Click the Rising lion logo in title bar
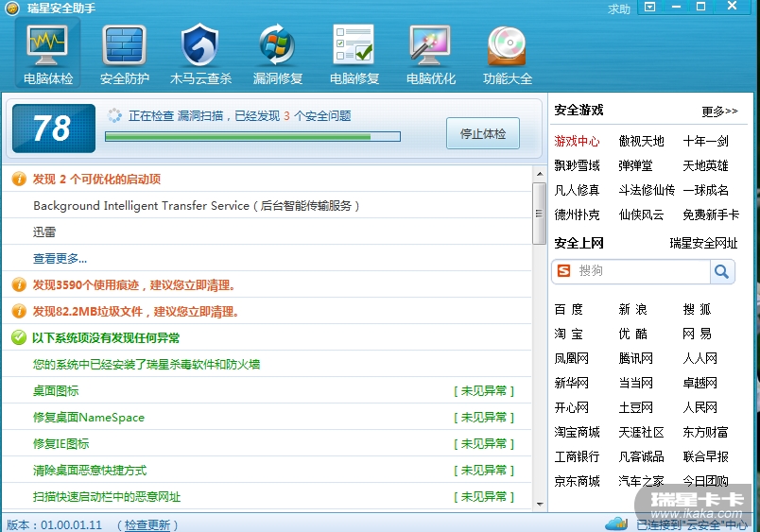This screenshot has width=760, height=532. (x=11, y=8)
